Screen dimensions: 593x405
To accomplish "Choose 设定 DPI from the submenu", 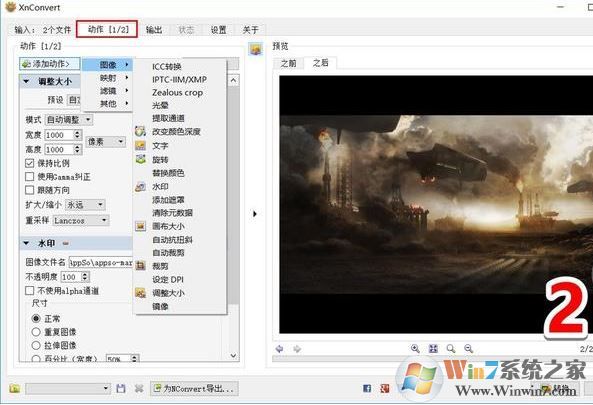I will [x=168, y=279].
